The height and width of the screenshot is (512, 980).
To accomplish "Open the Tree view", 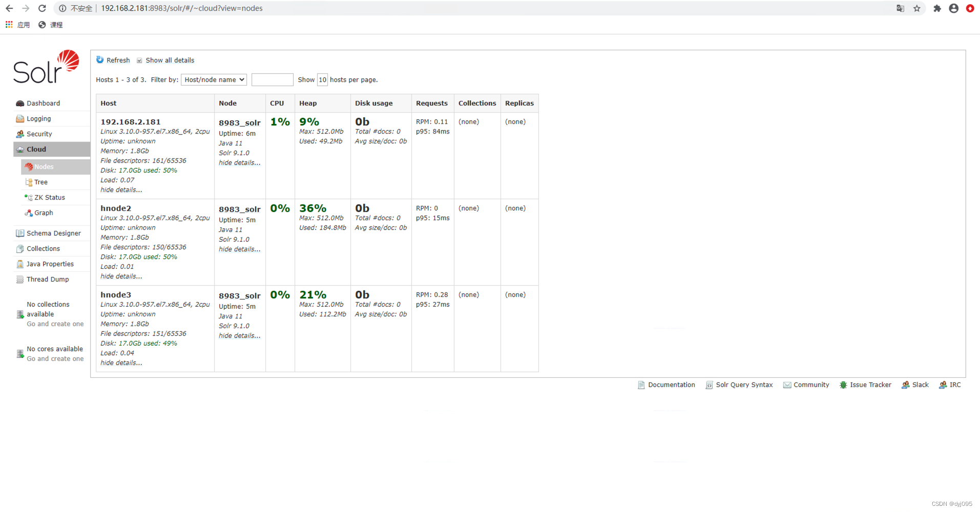I will point(41,182).
